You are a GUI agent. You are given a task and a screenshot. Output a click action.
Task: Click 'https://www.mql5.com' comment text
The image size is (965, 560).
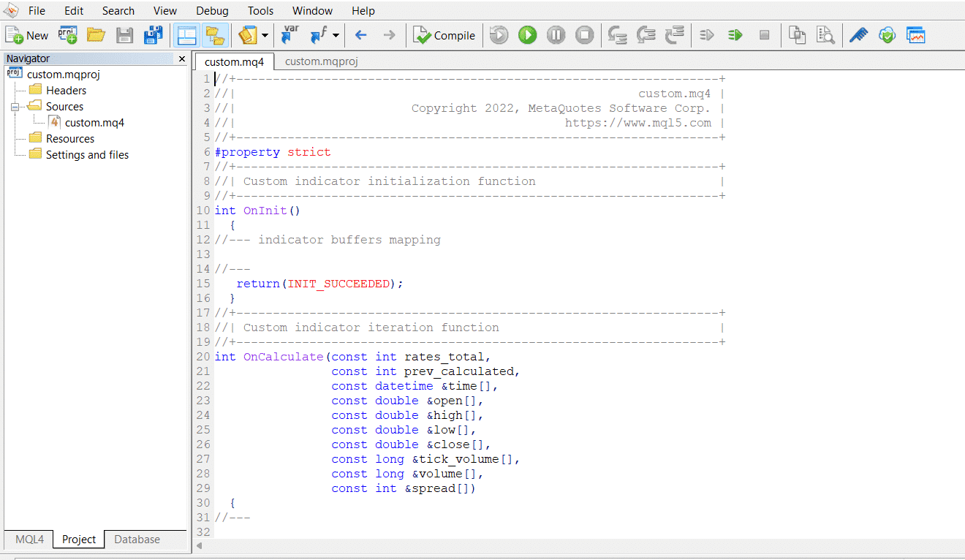(638, 123)
